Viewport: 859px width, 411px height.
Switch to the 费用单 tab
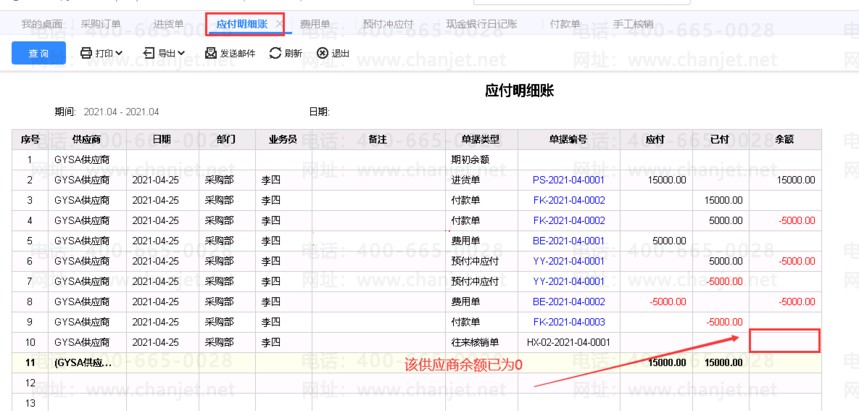(x=318, y=23)
